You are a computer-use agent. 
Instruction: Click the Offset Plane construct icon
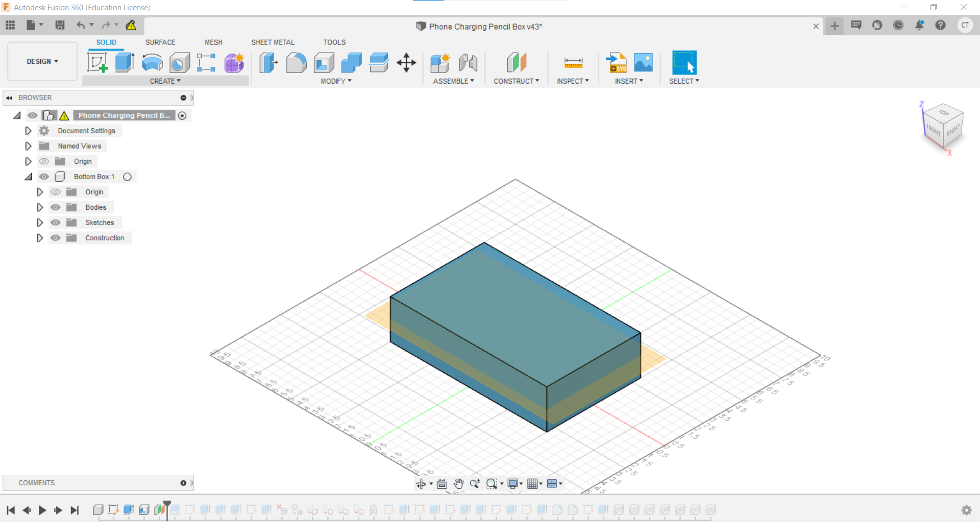click(517, 63)
